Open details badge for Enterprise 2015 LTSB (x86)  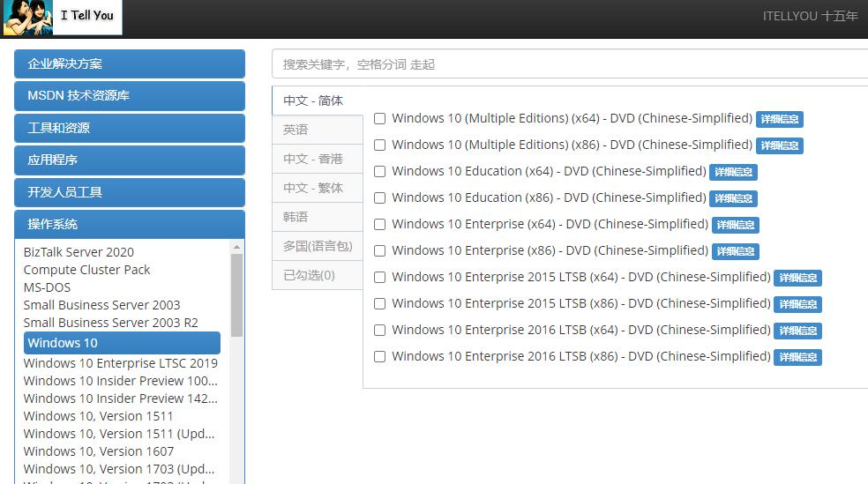pyautogui.click(x=797, y=304)
